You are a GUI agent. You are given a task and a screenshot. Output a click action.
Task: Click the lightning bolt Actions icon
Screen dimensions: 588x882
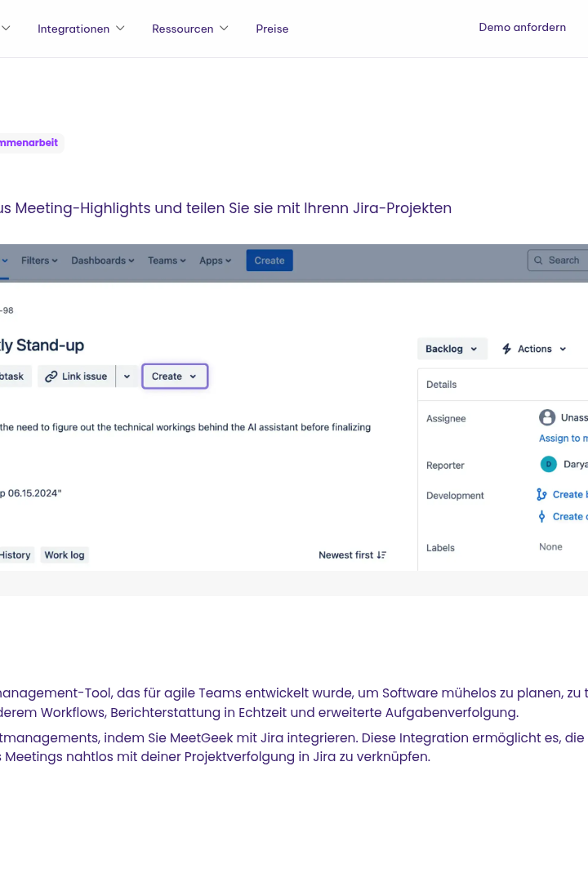point(506,349)
